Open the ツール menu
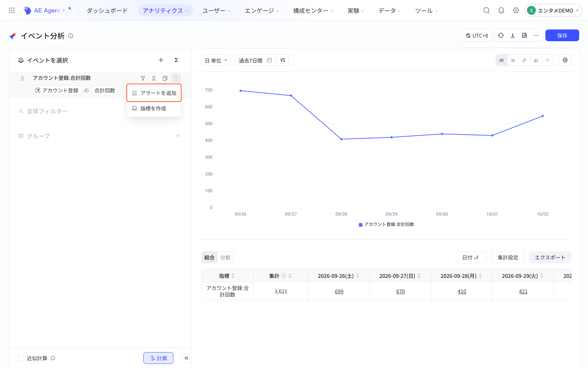 coord(426,10)
